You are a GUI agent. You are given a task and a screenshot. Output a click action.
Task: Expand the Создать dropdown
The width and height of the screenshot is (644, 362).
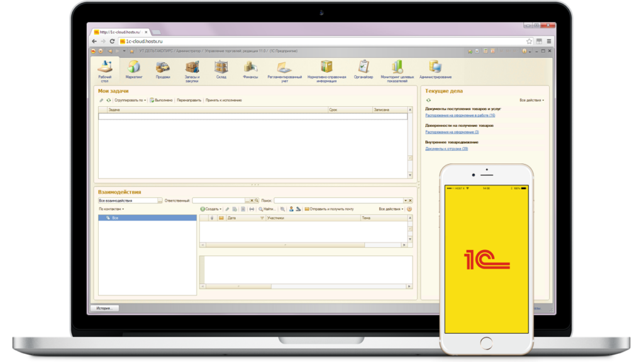click(x=211, y=209)
